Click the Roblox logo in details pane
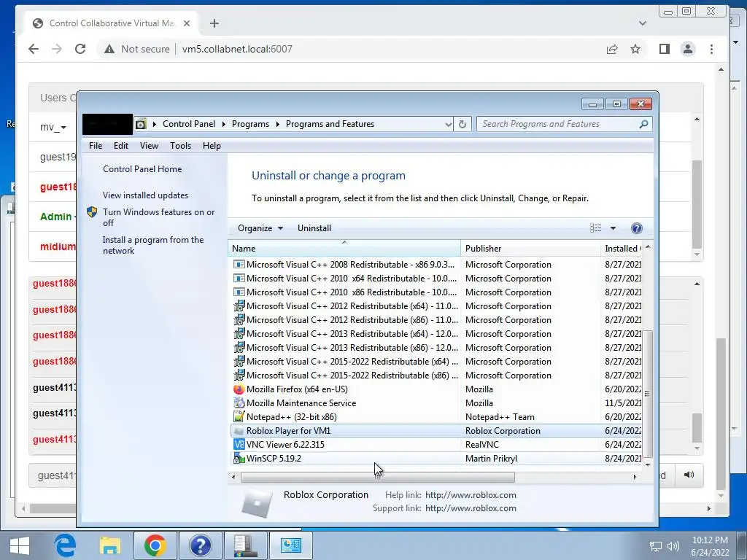 point(258,502)
